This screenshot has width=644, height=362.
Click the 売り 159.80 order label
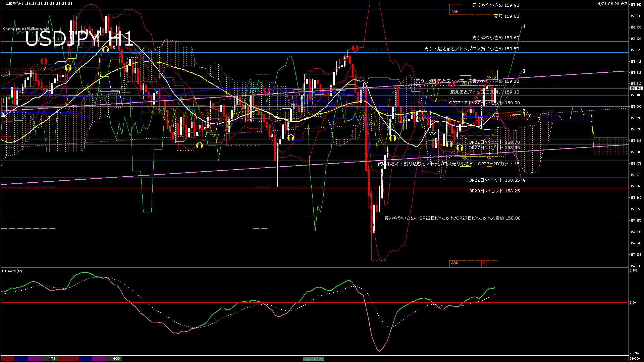tap(506, 16)
